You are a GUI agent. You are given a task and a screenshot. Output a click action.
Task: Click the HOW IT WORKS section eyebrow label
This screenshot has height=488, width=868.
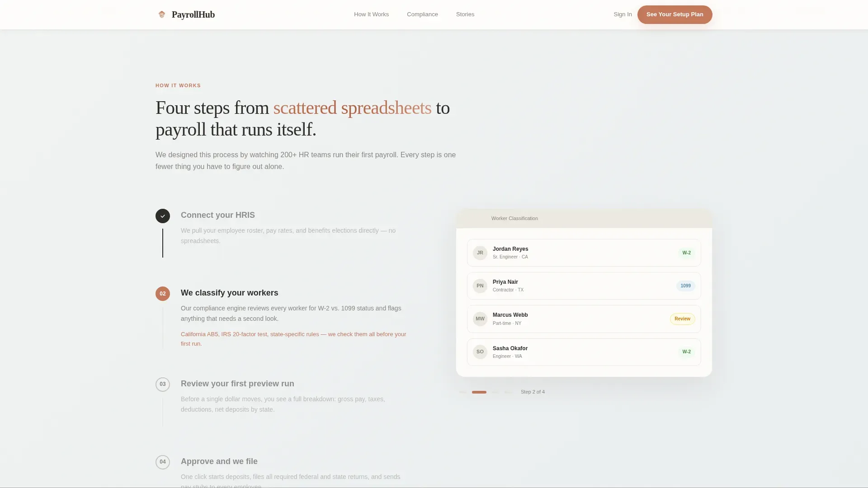click(178, 85)
